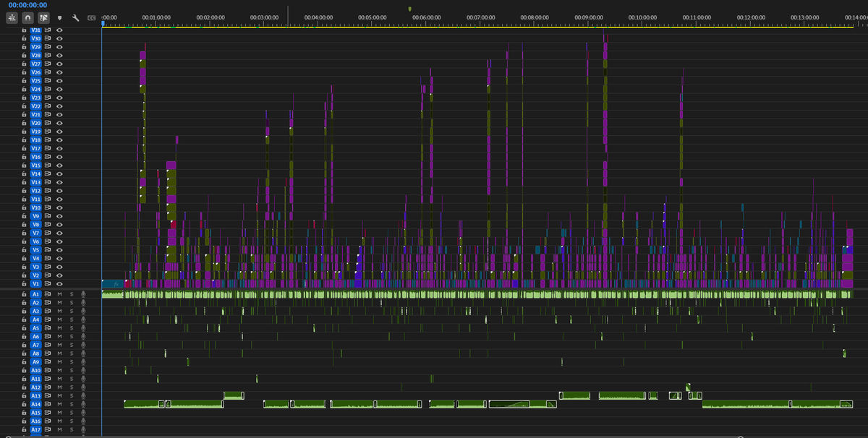
Task: Click the 00:00:00:00 playhead timecode field
Action: pyautogui.click(x=27, y=5)
